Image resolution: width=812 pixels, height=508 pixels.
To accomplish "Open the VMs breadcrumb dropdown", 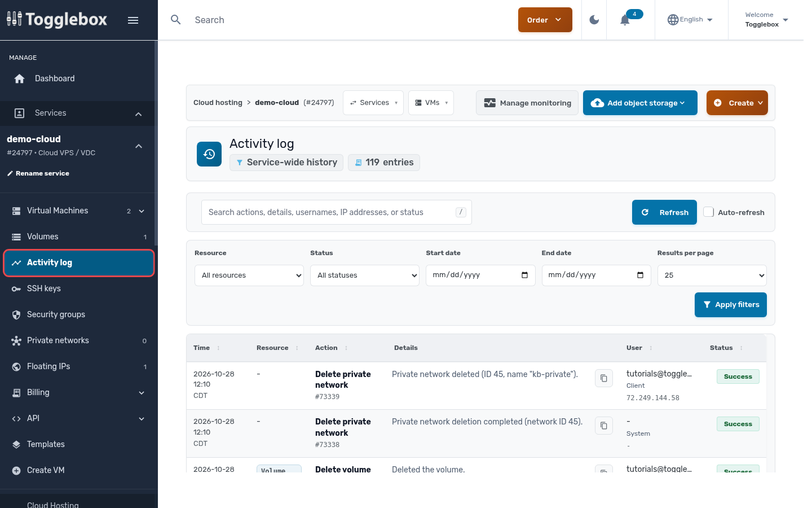I will (x=431, y=103).
